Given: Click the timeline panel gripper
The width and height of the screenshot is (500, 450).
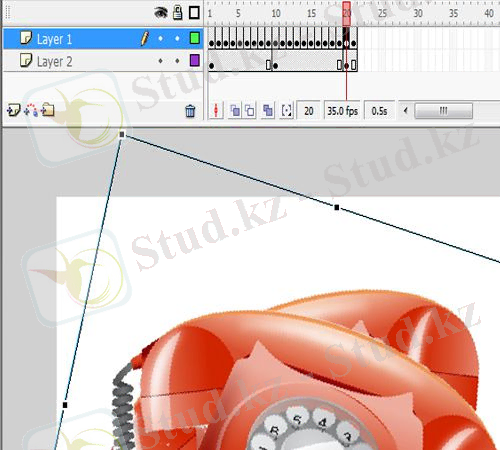Looking at the screenshot, I should click(x=8, y=13).
